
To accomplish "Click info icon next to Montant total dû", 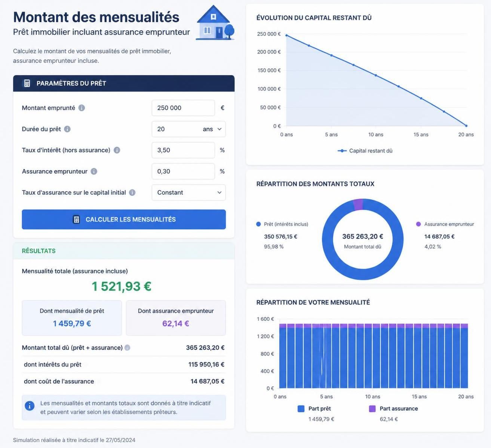I will (127, 348).
